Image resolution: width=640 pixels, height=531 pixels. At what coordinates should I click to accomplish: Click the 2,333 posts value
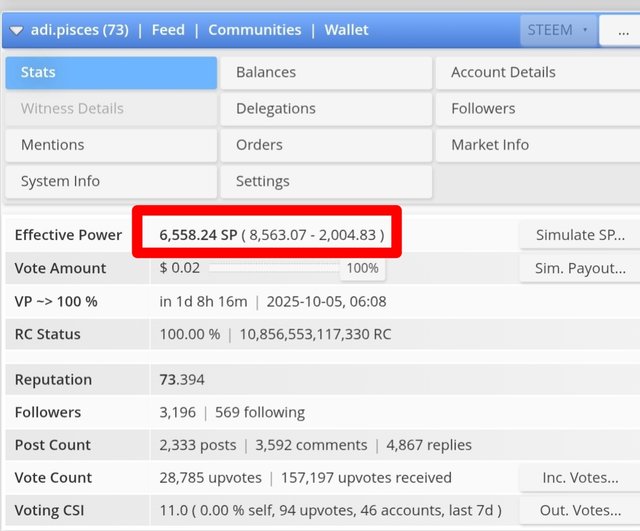coord(198,445)
